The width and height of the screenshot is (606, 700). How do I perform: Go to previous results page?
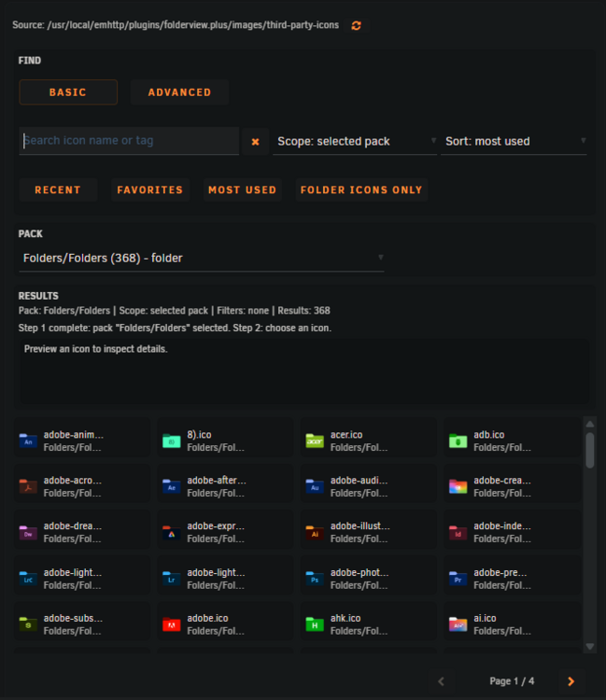point(442,681)
